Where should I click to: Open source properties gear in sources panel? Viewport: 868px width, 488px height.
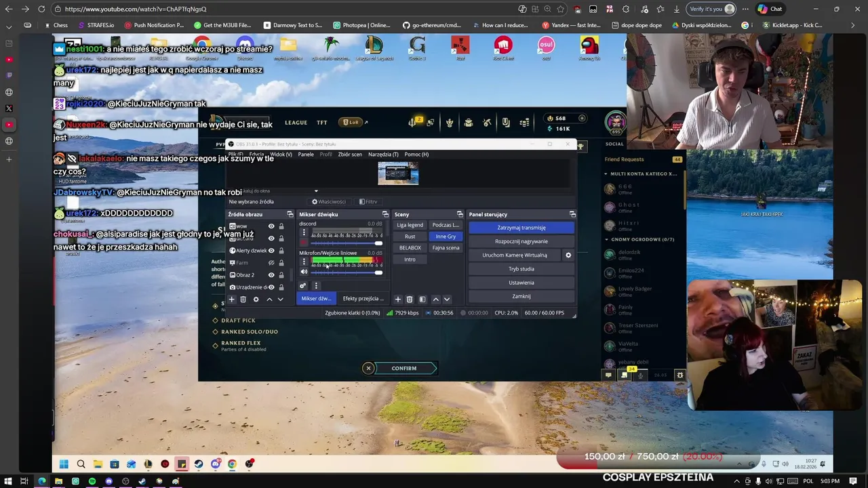(x=256, y=300)
